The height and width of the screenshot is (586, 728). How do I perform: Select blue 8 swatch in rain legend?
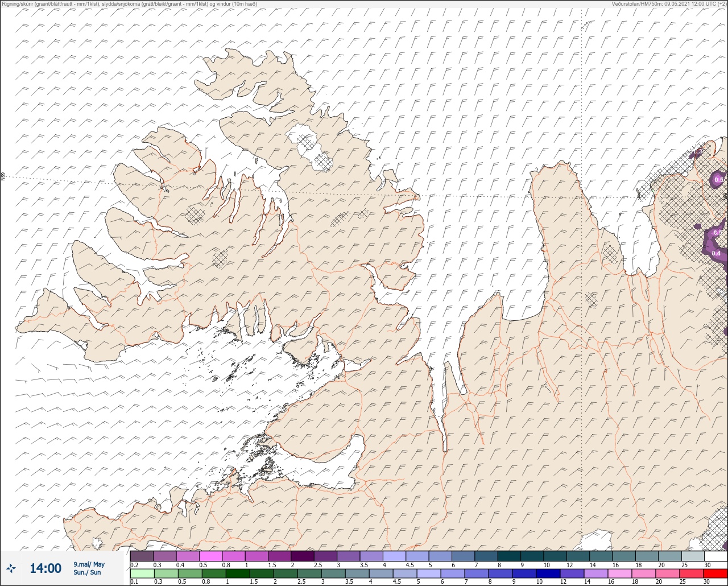500,573
